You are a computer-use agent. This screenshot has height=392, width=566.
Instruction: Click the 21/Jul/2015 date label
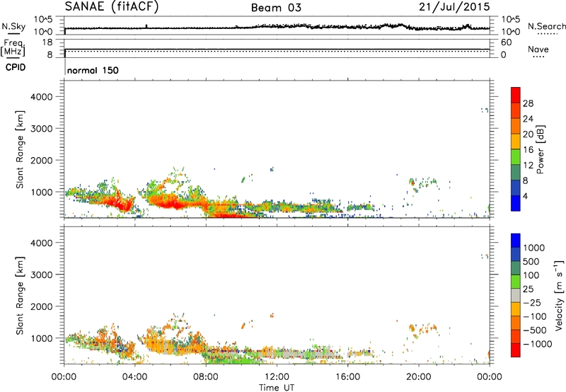pos(454,7)
